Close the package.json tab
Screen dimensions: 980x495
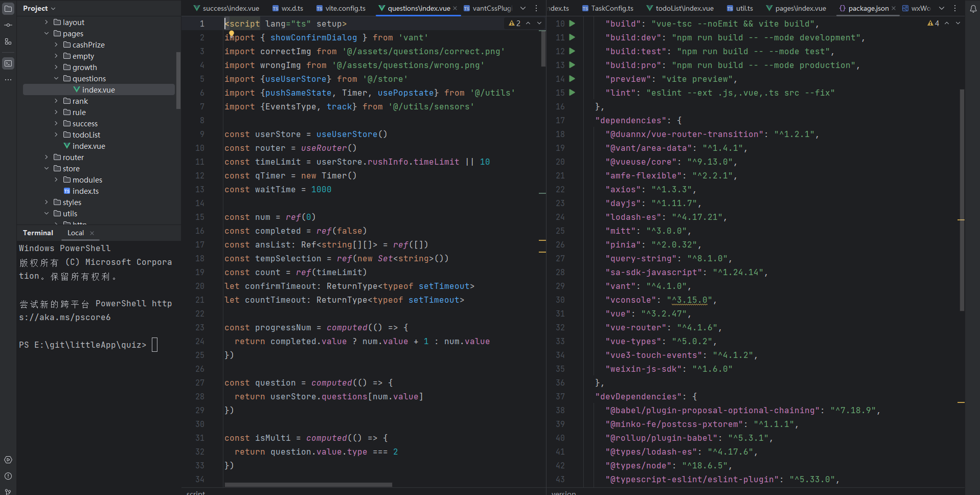click(x=894, y=8)
